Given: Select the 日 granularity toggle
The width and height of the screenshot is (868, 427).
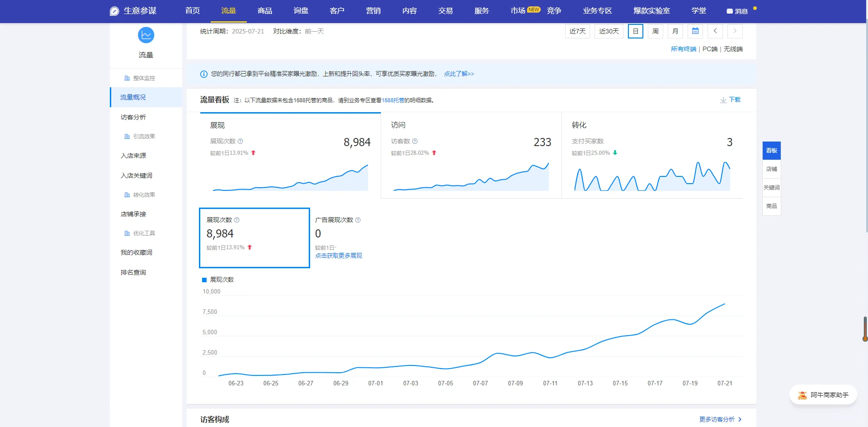Looking at the screenshot, I should 636,31.
